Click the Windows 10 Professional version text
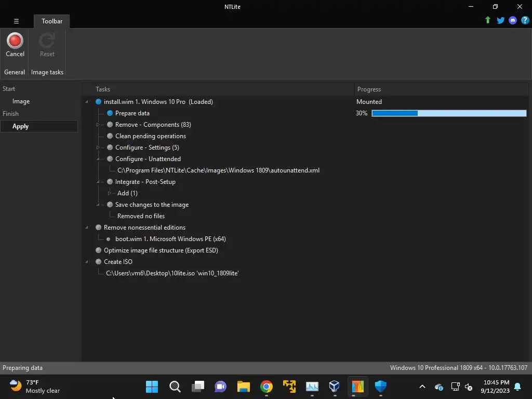Image resolution: width=532 pixels, height=399 pixels. click(458, 368)
